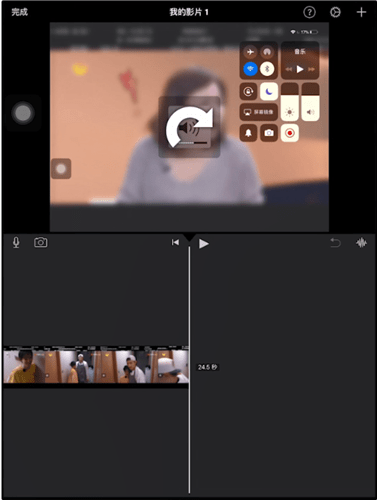The image size is (377, 500).
Task: Toggle Do Not Disturb moon button
Action: (269, 91)
